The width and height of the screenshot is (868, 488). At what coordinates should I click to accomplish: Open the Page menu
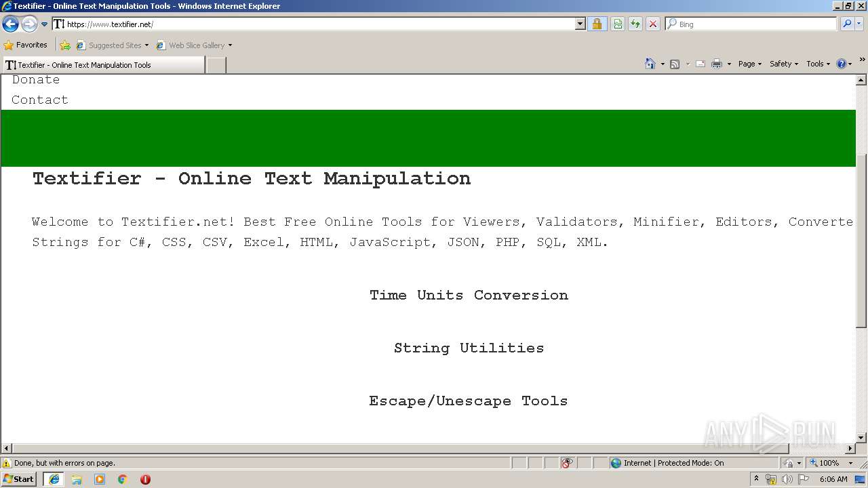pyautogui.click(x=750, y=64)
